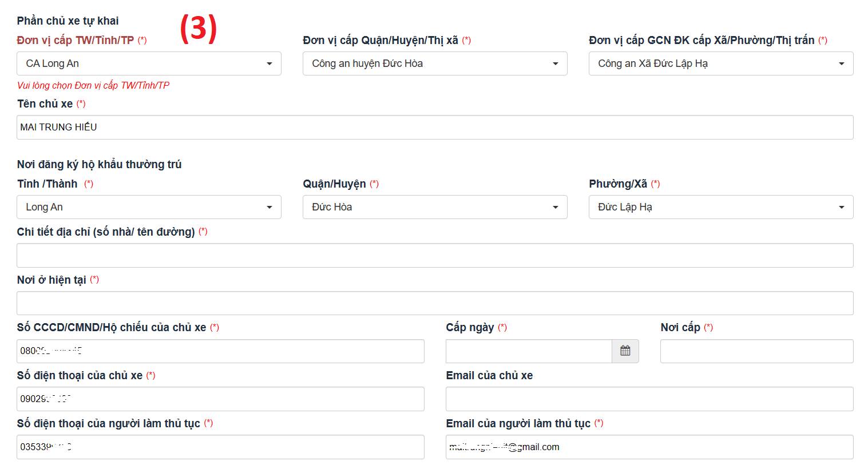Focus the Nơi cấp input field
This screenshot has width=868, height=469.
click(756, 351)
